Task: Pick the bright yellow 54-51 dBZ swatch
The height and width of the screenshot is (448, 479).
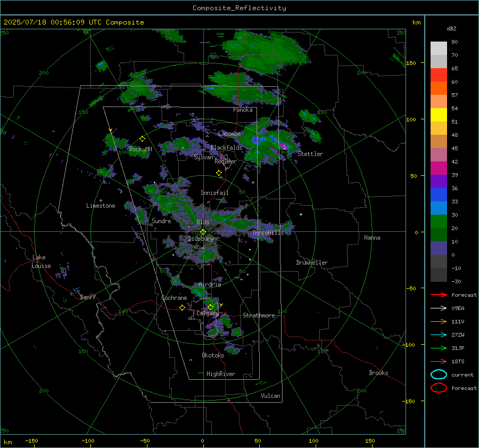Action: [x=439, y=115]
